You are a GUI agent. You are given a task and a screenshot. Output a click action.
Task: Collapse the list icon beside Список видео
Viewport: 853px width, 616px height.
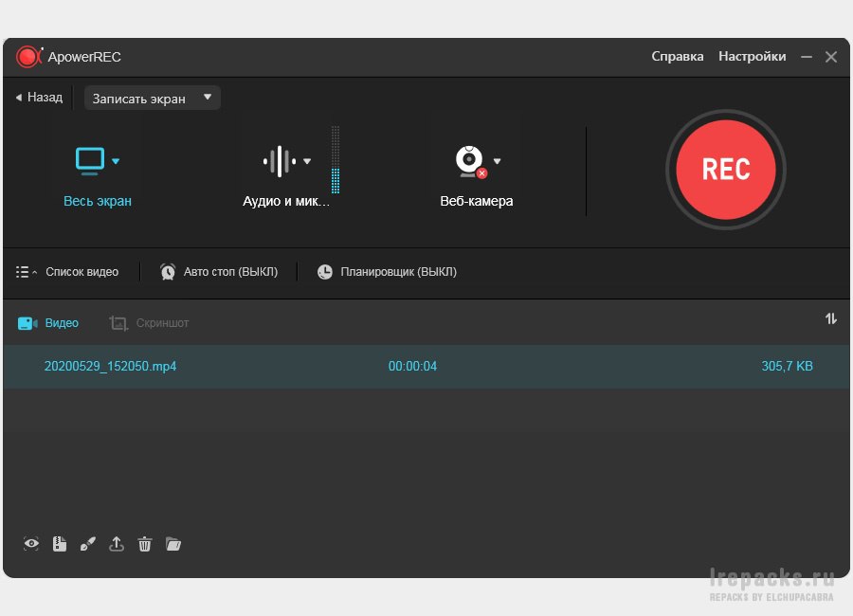pos(26,272)
